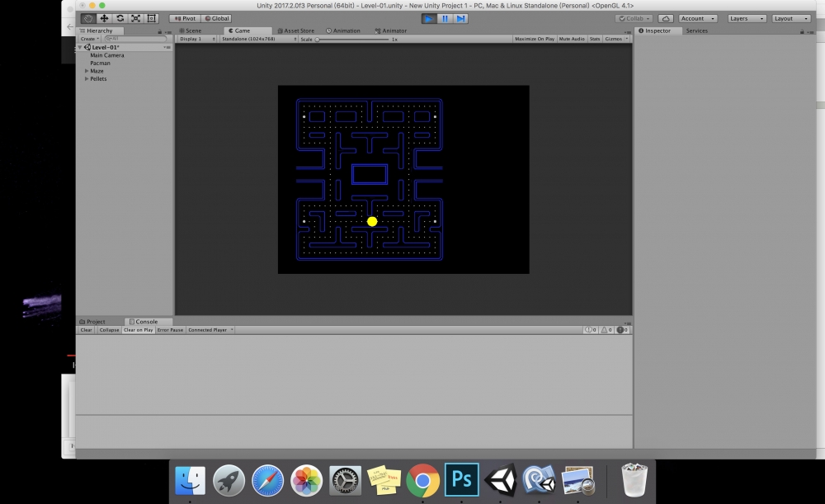Select the Scale tool

136,18
